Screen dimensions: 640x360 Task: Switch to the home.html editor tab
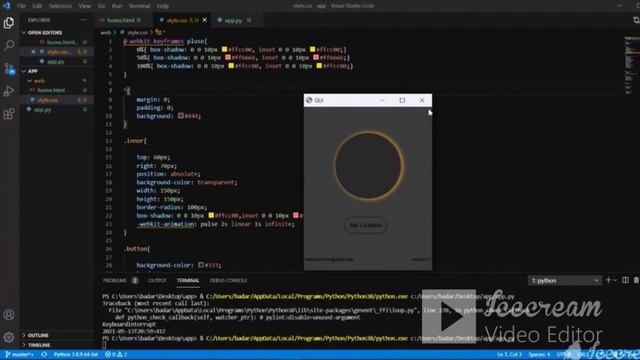coord(124,20)
